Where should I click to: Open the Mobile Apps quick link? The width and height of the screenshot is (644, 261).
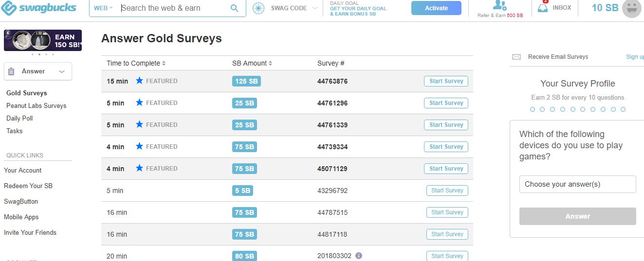tap(21, 217)
